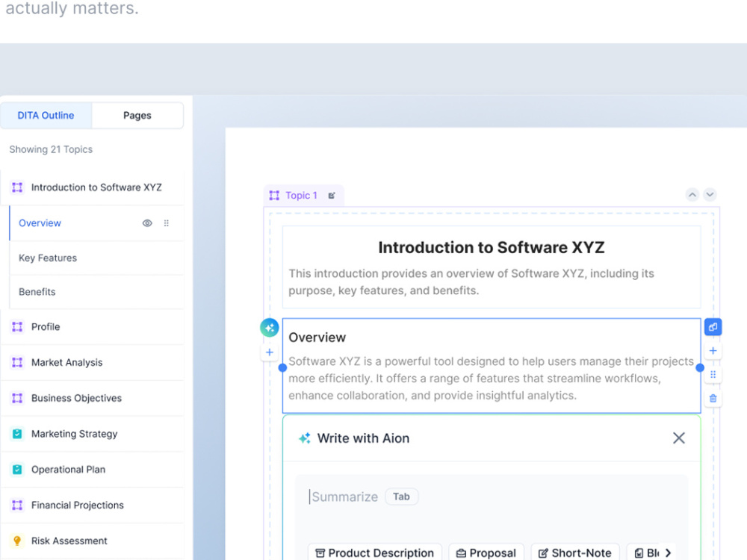This screenshot has width=747, height=560.
Task: Choose the Proposal template
Action: [486, 553]
